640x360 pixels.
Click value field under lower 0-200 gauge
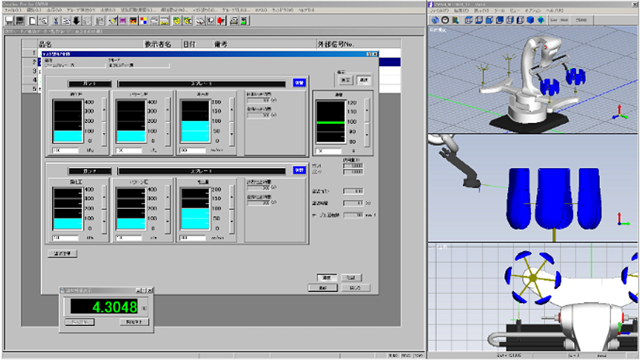[193, 238]
